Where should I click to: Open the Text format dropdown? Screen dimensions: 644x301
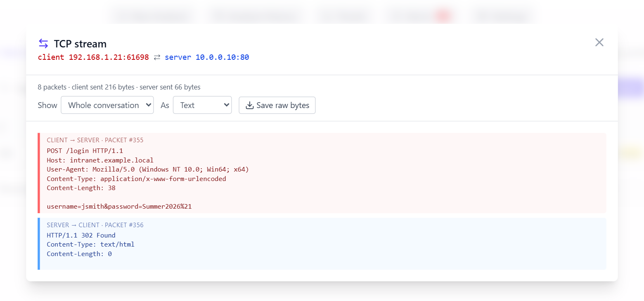point(202,105)
